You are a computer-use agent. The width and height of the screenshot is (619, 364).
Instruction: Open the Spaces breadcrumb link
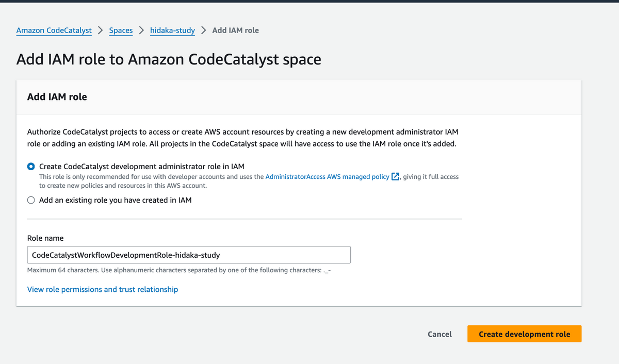click(x=121, y=30)
